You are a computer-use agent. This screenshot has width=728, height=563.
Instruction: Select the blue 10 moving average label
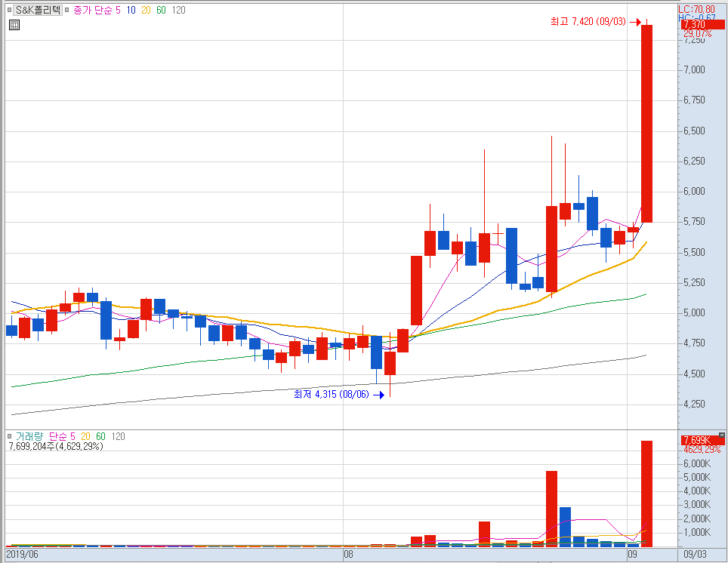(131, 11)
